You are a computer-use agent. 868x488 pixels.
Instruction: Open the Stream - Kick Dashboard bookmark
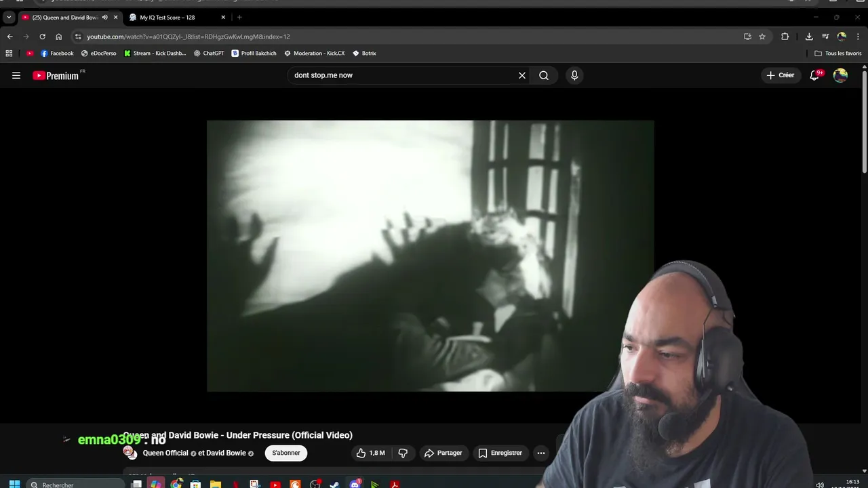155,53
